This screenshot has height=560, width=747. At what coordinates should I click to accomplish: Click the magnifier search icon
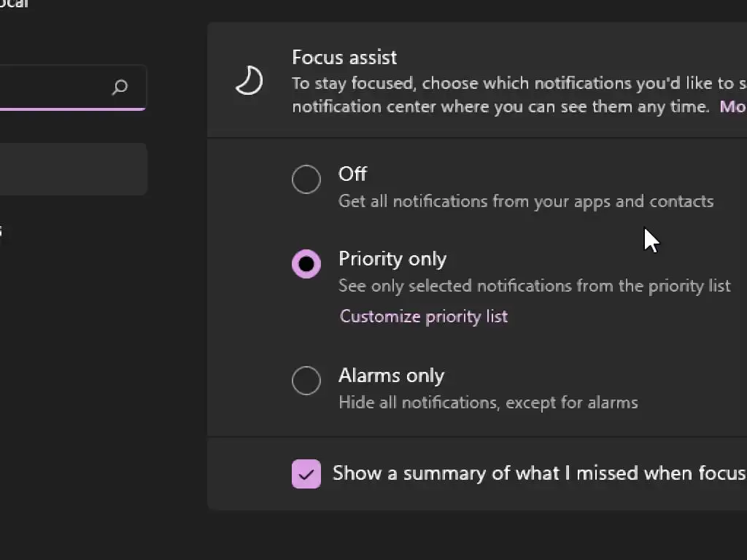point(120,87)
